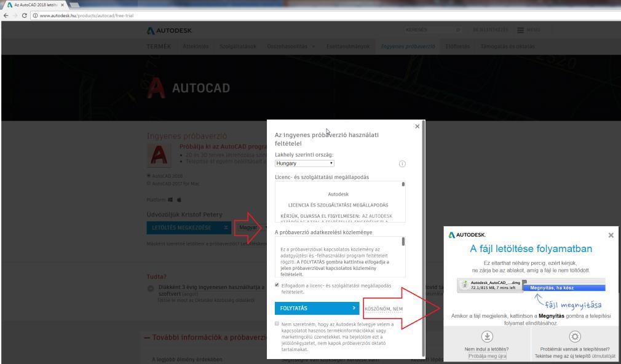Collapse the További információk section
The height and width of the screenshot is (364, 621).
[147, 338]
